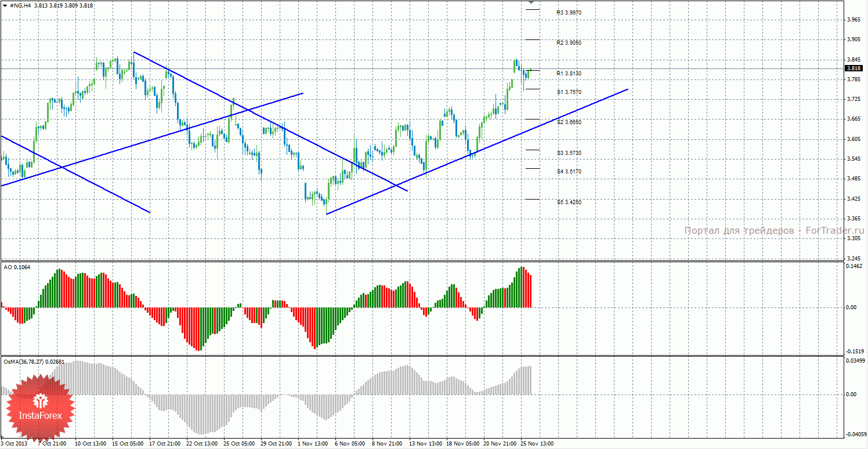Click the 3.665 price axis value
The width and height of the screenshot is (868, 449).
(853, 120)
